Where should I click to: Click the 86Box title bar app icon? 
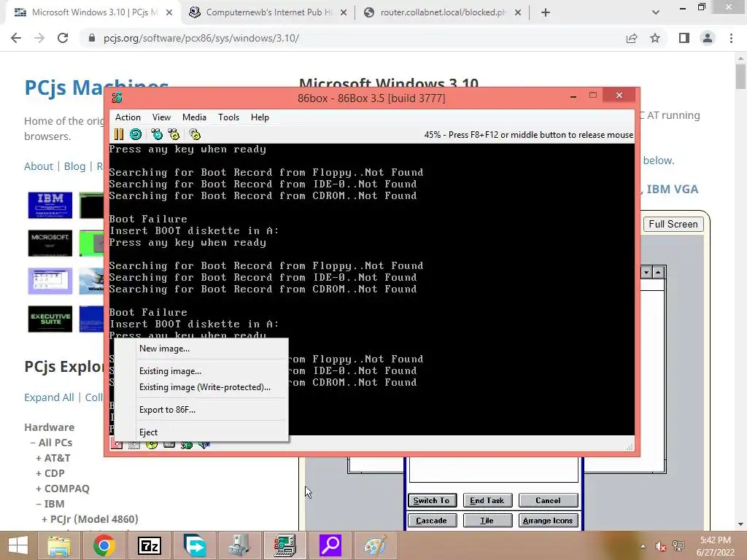coord(117,98)
